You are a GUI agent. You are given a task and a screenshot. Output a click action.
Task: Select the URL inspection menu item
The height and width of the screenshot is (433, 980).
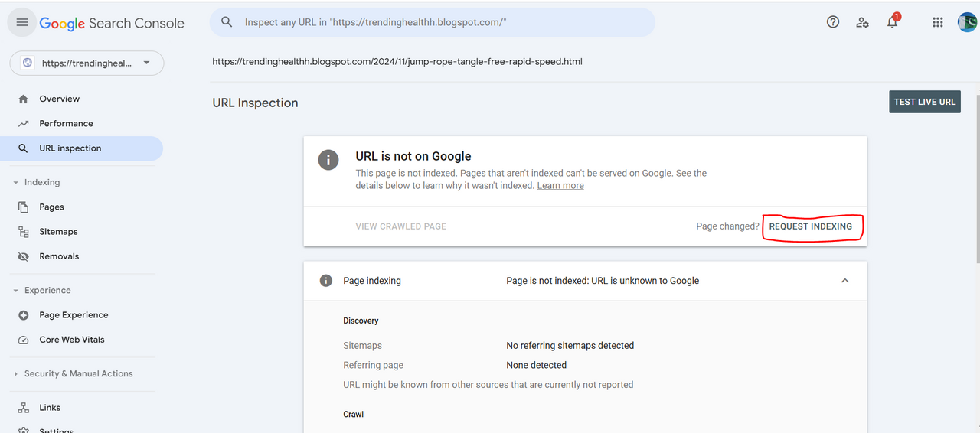tap(81, 148)
